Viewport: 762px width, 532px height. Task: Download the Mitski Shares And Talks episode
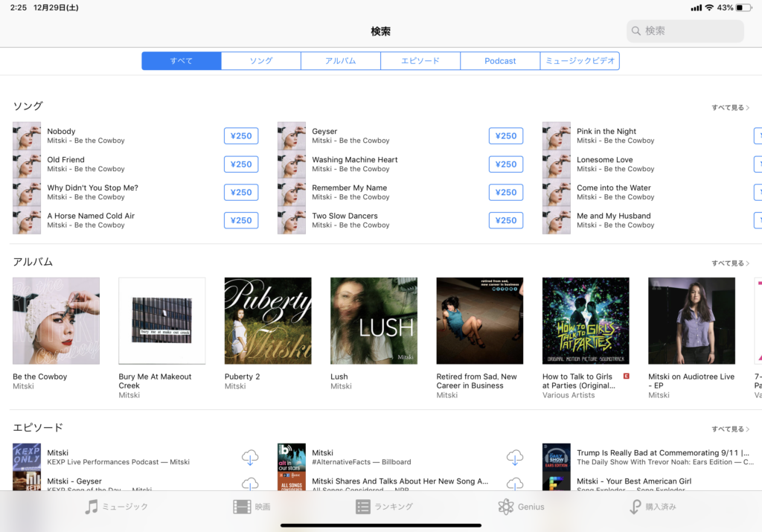click(515, 484)
